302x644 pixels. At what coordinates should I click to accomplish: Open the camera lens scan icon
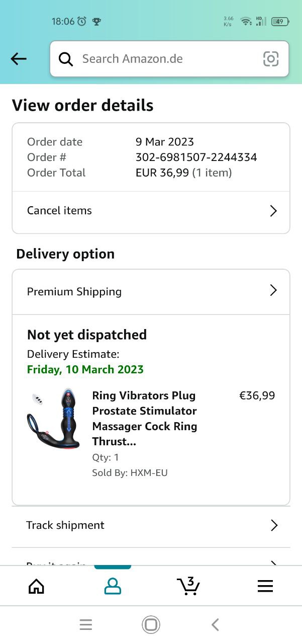click(x=271, y=59)
